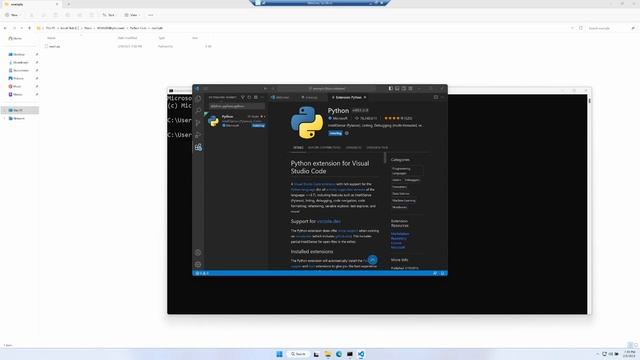Click the Command Prompt window scrollbar
Viewport: 640px width, 360px height.
coord(589,100)
